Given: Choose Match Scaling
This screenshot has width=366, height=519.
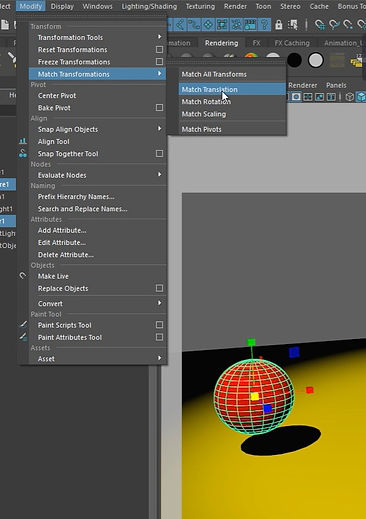Looking at the screenshot, I should [232, 114].
